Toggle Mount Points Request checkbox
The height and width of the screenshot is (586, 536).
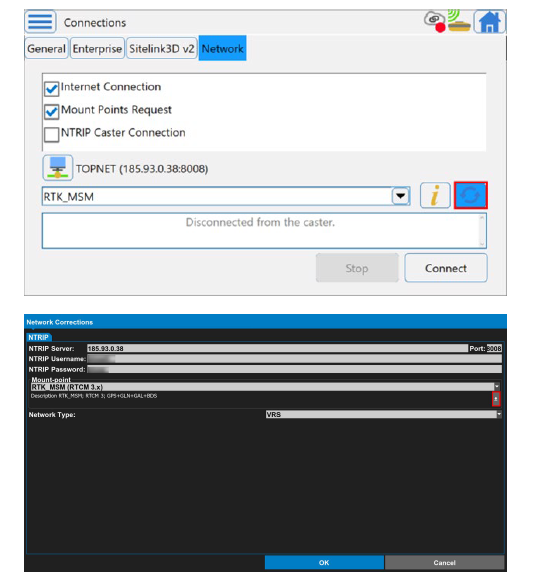[51, 111]
